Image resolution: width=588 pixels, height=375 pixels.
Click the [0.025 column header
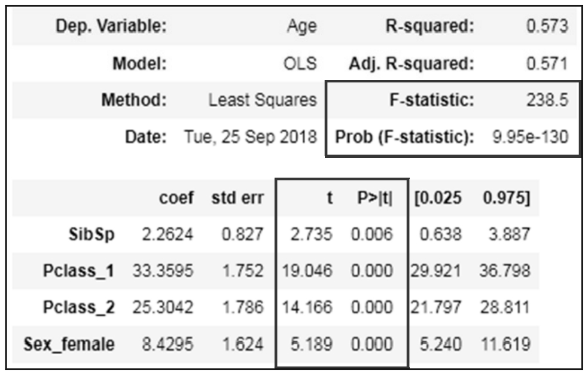point(437,199)
